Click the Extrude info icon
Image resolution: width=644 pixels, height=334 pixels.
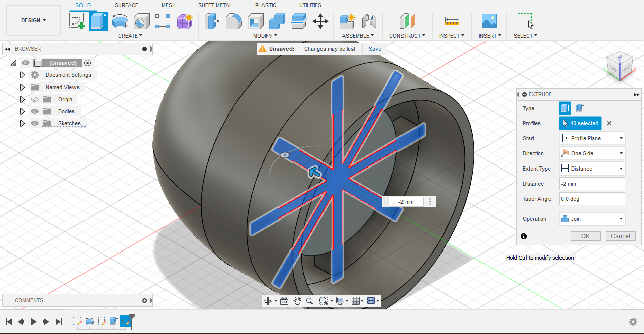524,236
